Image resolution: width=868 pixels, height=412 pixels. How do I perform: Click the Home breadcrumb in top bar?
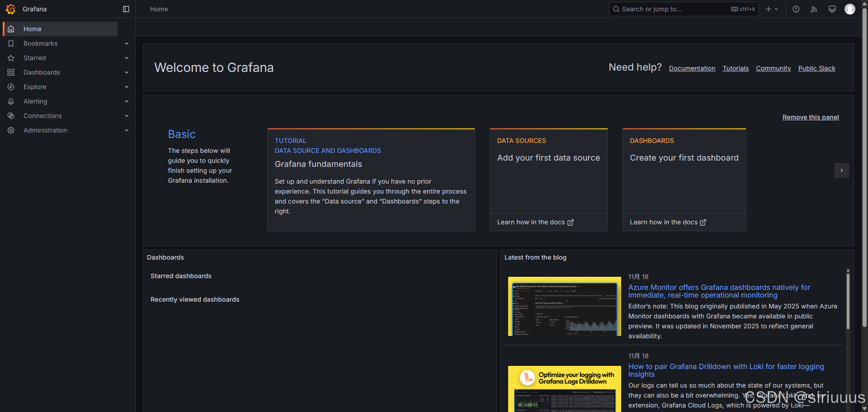159,9
